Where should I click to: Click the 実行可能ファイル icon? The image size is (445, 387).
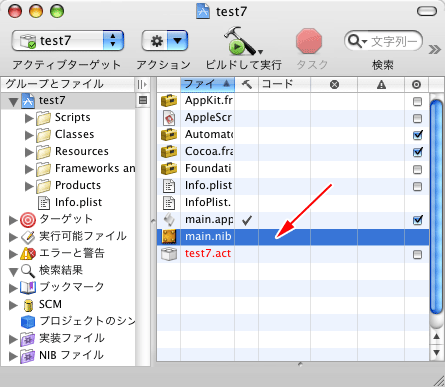(x=28, y=237)
